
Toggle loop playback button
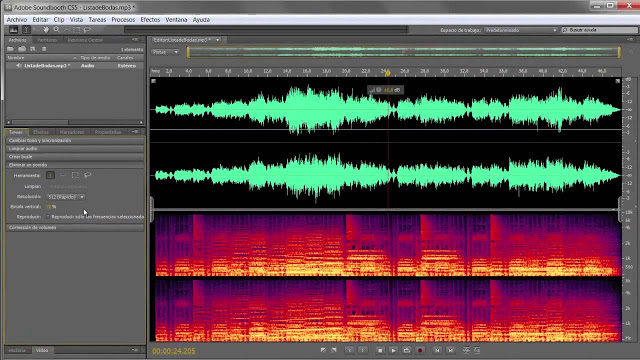tap(407, 350)
